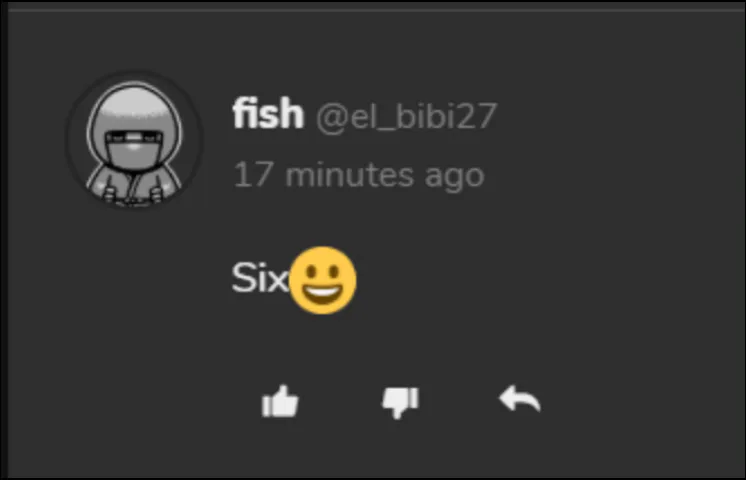Select the bold username above the timestamp
Viewport: 746px width, 480px height.
click(268, 113)
